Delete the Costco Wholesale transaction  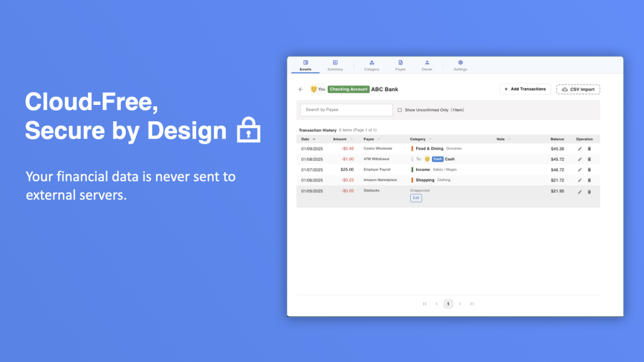point(589,149)
